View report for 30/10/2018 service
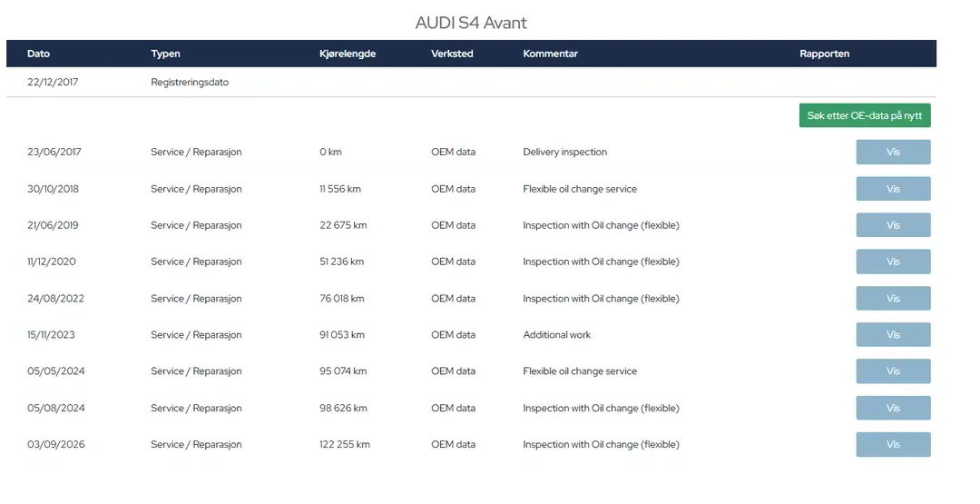The image size is (980, 504). click(x=893, y=189)
